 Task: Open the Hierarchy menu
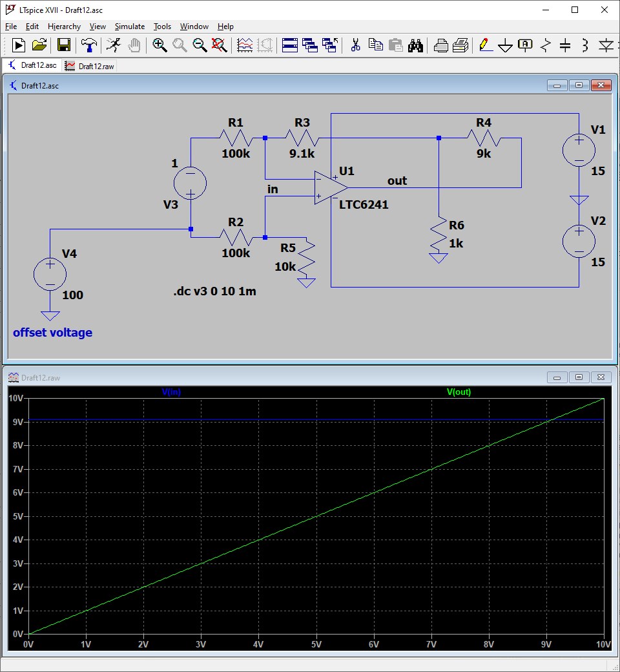65,26
